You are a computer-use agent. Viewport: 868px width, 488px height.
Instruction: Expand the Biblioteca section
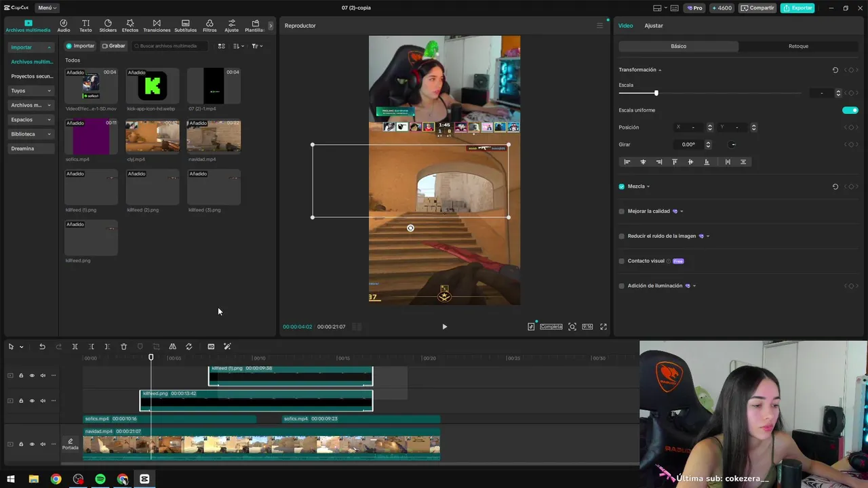31,134
